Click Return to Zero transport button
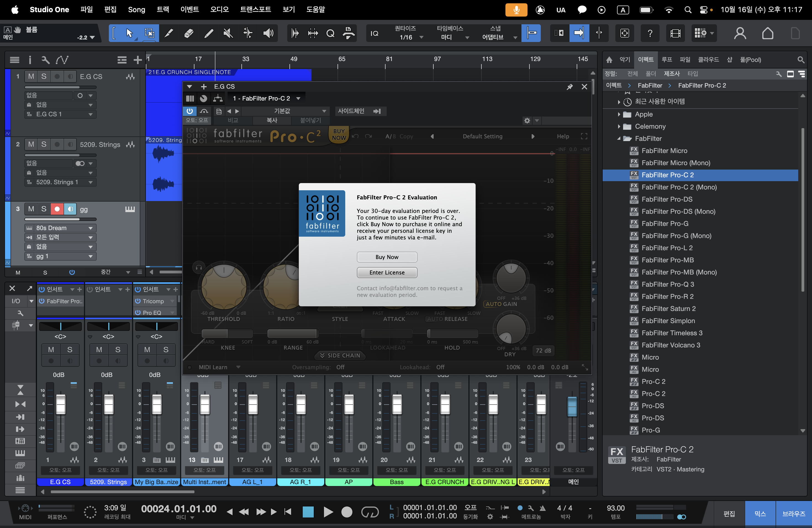Screen dimensions: 812x528 click(x=288, y=512)
